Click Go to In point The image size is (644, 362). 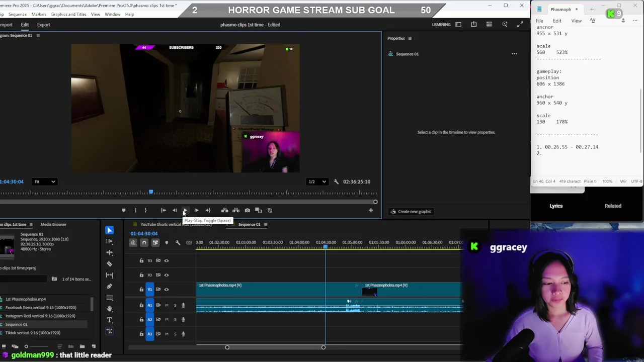point(163,210)
